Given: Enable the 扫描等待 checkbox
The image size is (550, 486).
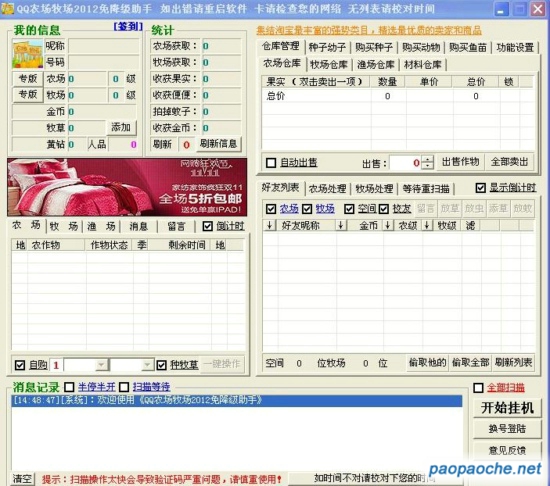Looking at the screenshot, I should tap(124, 387).
